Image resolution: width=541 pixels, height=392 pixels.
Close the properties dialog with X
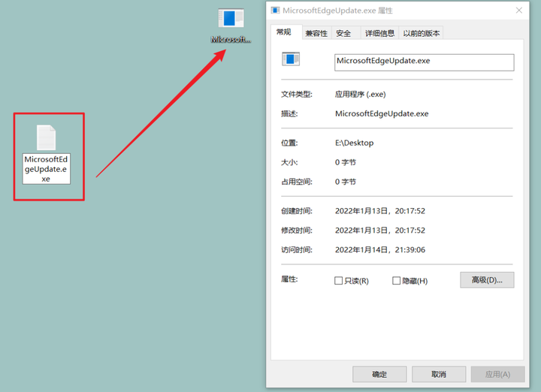[519, 11]
